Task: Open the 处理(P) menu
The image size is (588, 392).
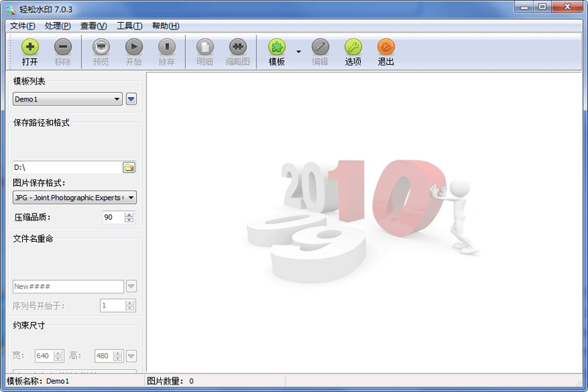Action: point(57,26)
